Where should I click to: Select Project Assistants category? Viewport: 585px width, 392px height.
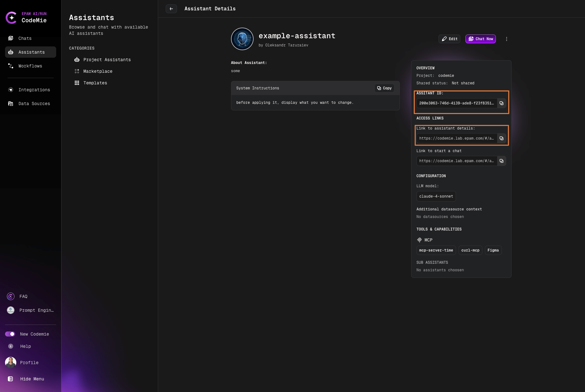107,60
